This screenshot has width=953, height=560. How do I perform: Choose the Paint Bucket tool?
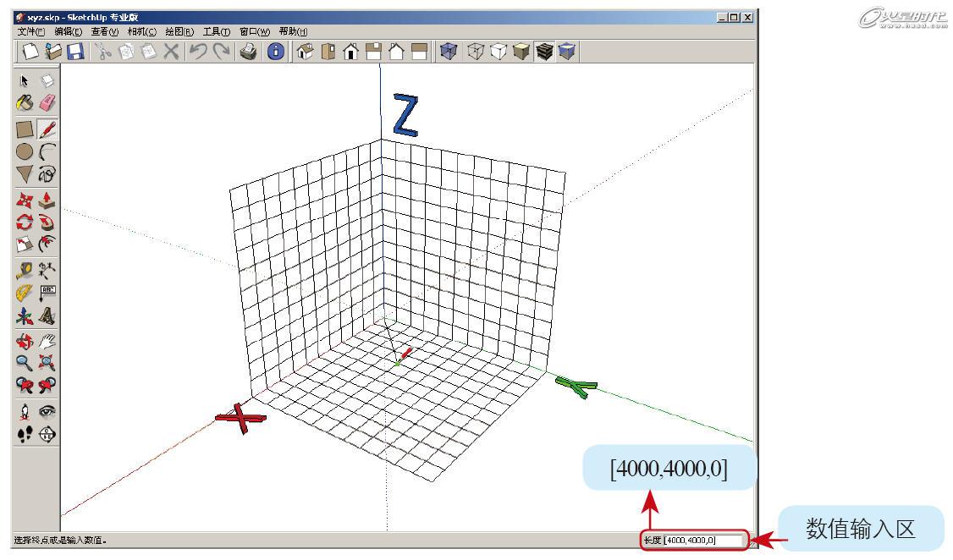25,102
